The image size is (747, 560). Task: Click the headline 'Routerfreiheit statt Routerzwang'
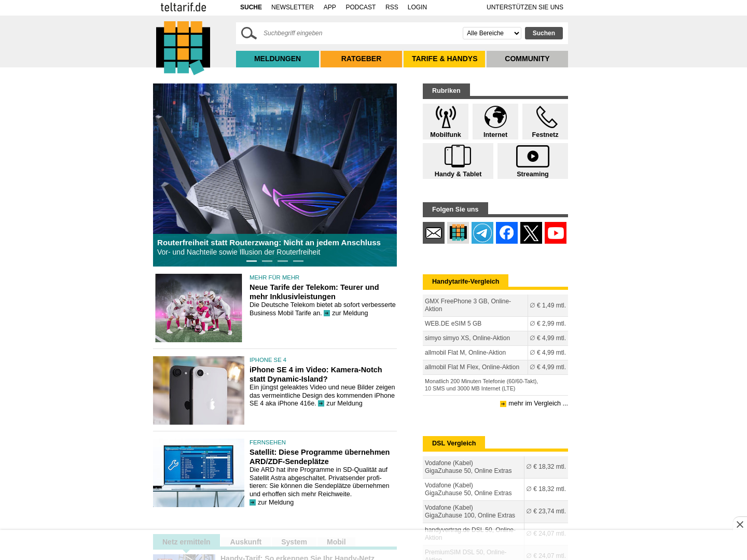click(x=269, y=243)
